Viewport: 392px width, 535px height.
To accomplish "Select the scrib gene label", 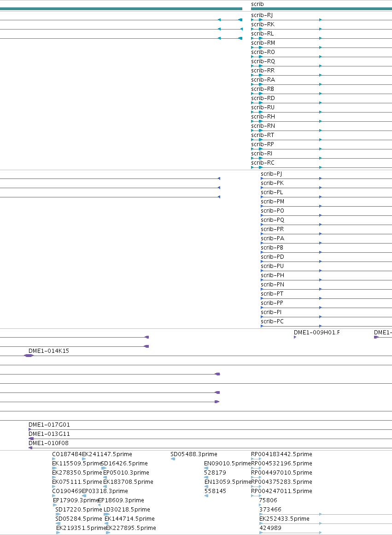I will tap(257, 4).
